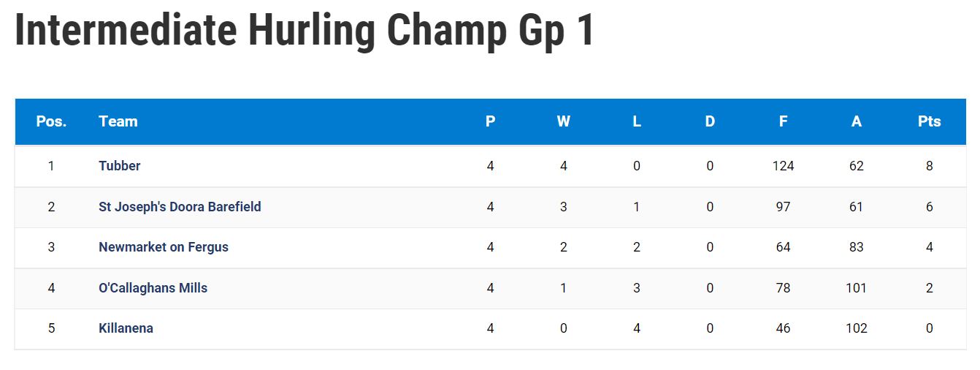Select Killanena's scores-against value 102
Screen dimensions: 980x370
click(x=856, y=328)
